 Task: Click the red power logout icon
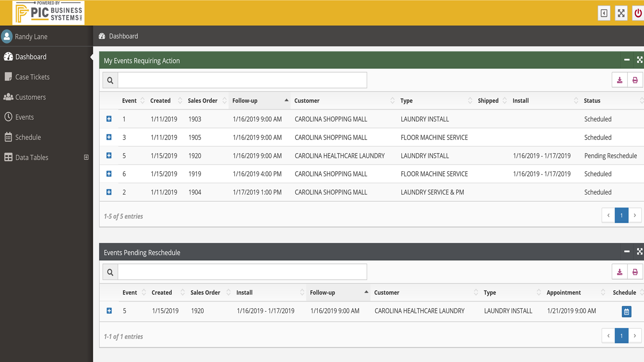click(x=638, y=13)
